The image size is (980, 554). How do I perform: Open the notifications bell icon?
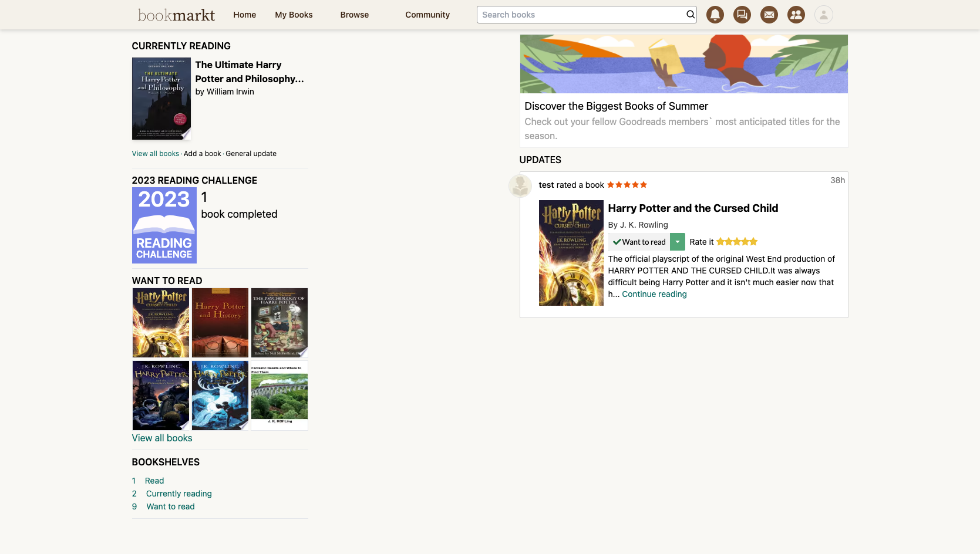coord(715,15)
